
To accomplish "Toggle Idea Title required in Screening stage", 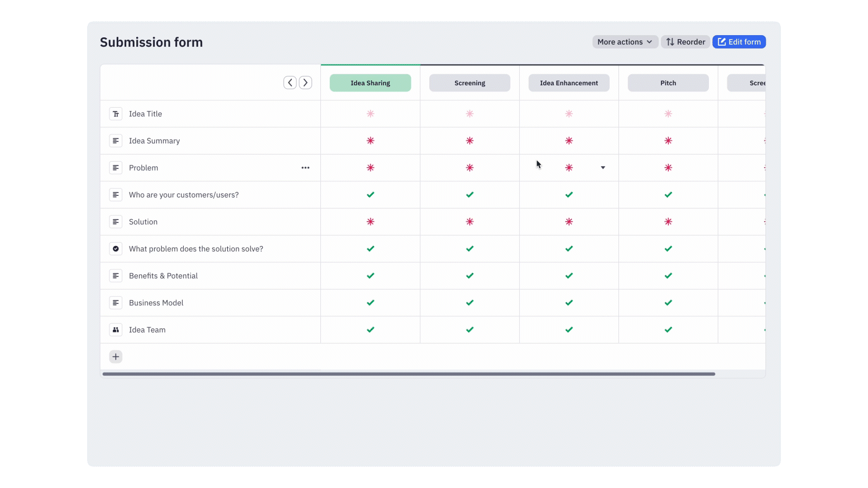I will click(x=469, y=113).
